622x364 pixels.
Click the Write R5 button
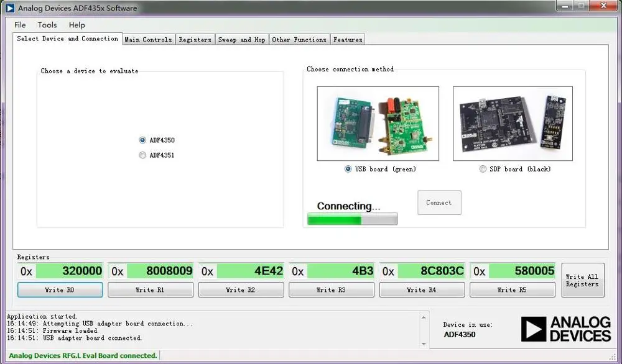click(512, 290)
